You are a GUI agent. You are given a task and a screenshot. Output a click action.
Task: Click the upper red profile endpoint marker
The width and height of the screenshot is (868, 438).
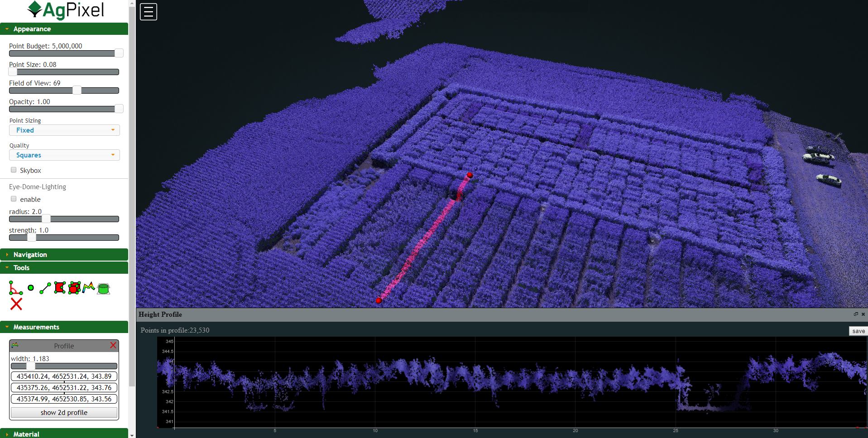470,175
